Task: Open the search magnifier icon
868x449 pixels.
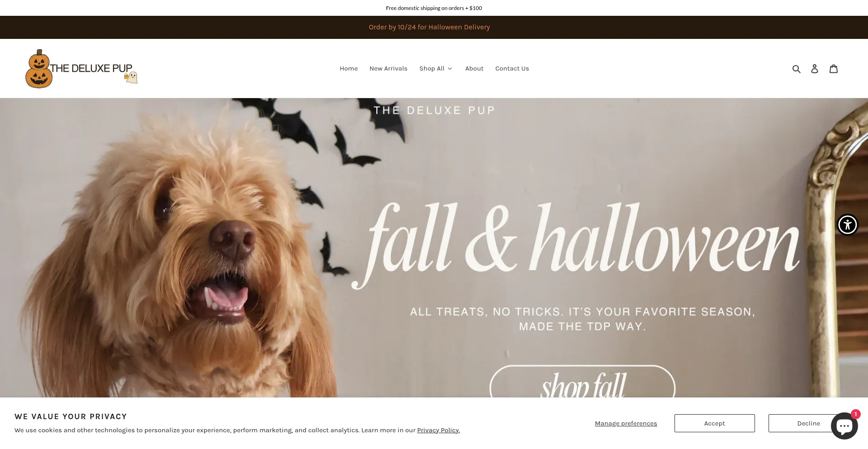Action: [796, 69]
